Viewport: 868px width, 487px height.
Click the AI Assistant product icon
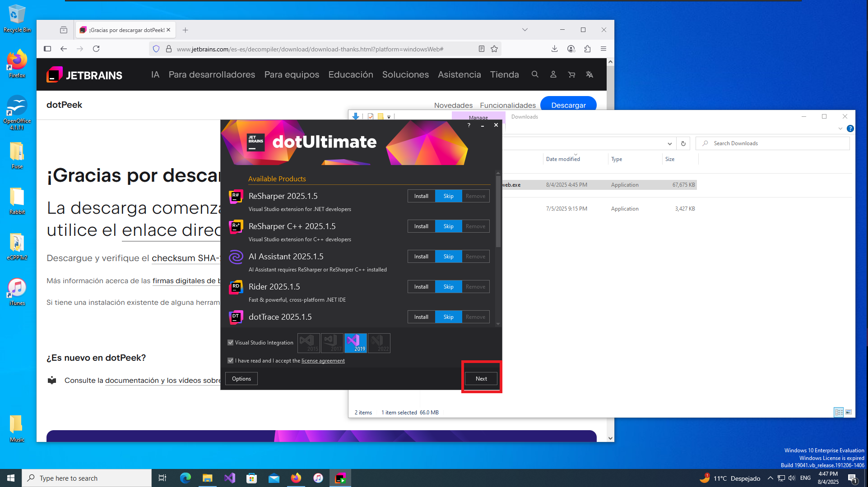point(236,257)
